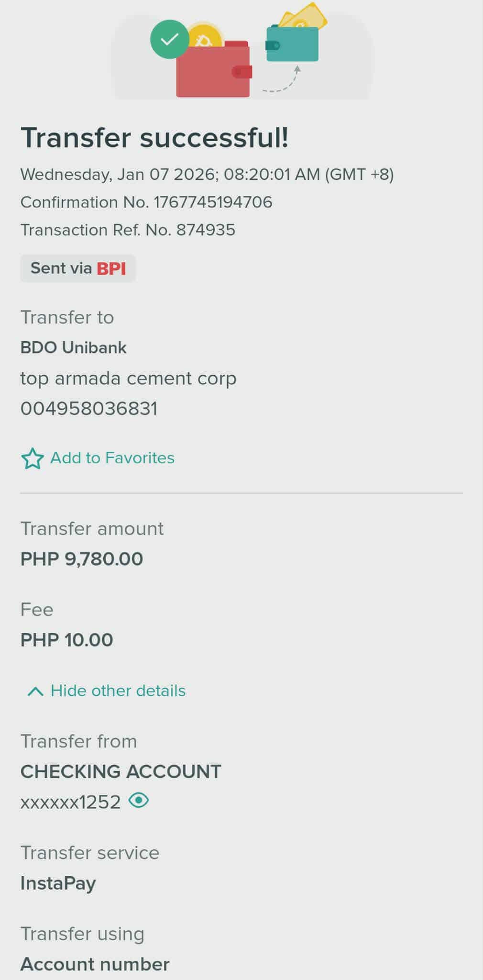483x980 pixels.
Task: Click the masked account xxxxxx1252
Action: (70, 802)
